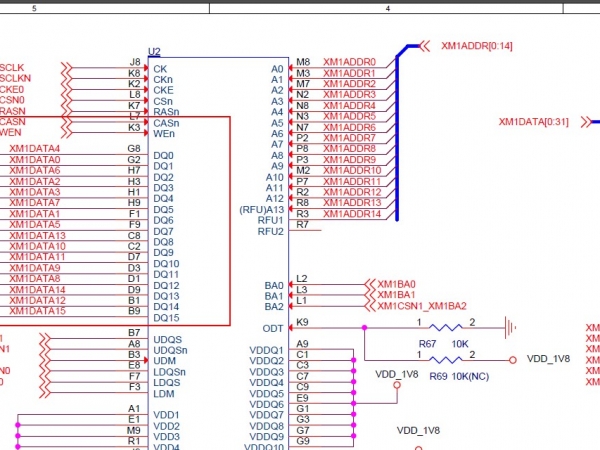Select the CASn pin name on U2
600x450 pixels.
pyautogui.click(x=166, y=122)
